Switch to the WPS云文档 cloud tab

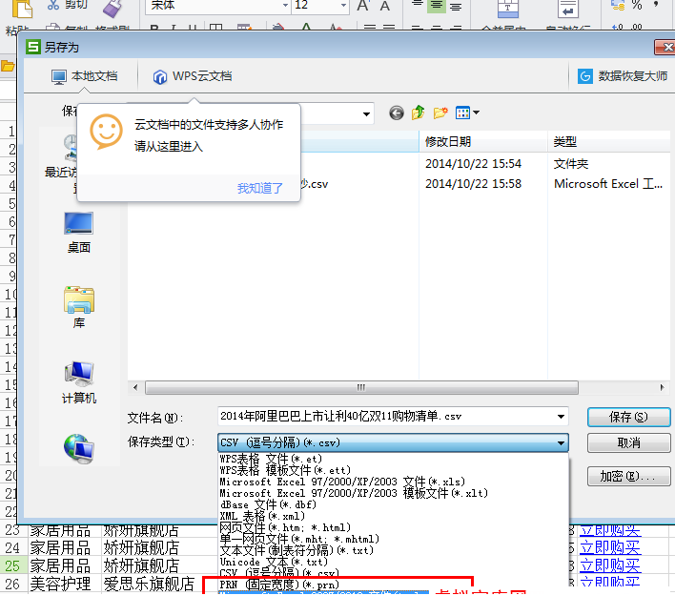(x=192, y=76)
